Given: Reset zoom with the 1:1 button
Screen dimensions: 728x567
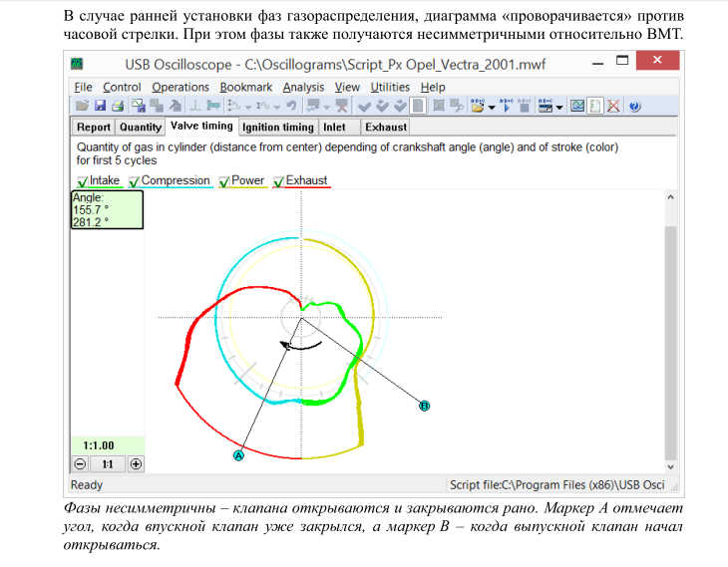Looking at the screenshot, I should click(108, 464).
